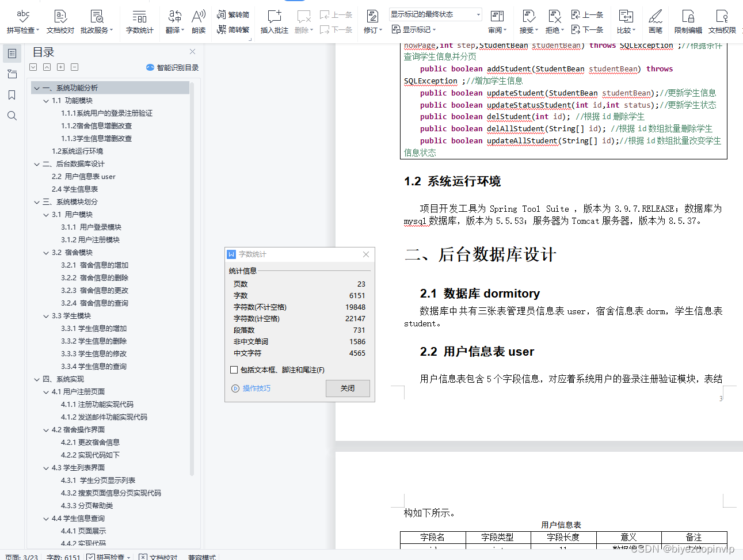
Task: Close the 目录 navigation pane
Action: (192, 52)
